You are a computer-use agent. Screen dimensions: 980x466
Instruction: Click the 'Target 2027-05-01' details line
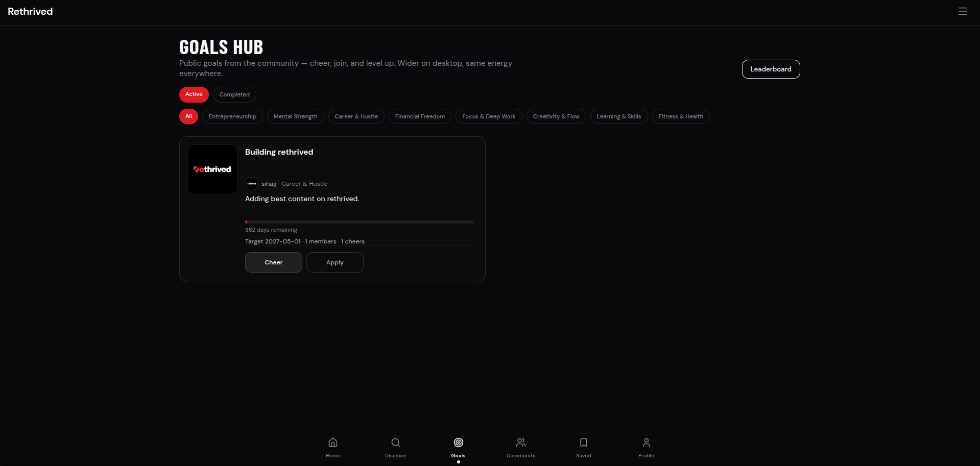[305, 241]
